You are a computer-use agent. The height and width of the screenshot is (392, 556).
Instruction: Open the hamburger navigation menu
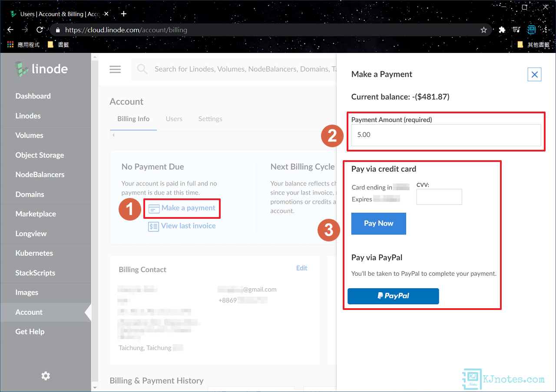pyautogui.click(x=115, y=69)
